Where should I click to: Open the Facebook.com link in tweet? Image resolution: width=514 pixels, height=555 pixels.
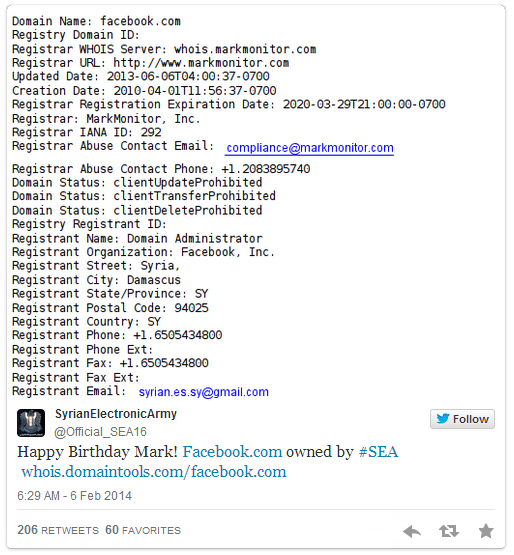(x=232, y=452)
